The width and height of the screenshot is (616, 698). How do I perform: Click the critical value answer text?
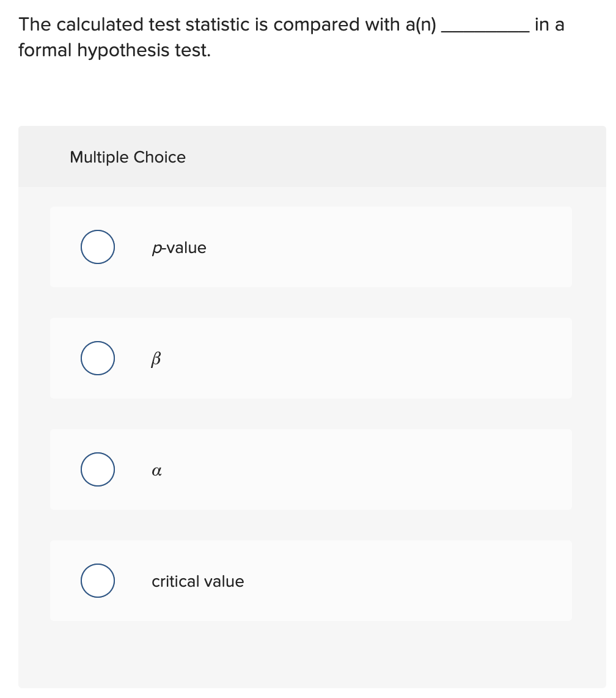pos(197,581)
